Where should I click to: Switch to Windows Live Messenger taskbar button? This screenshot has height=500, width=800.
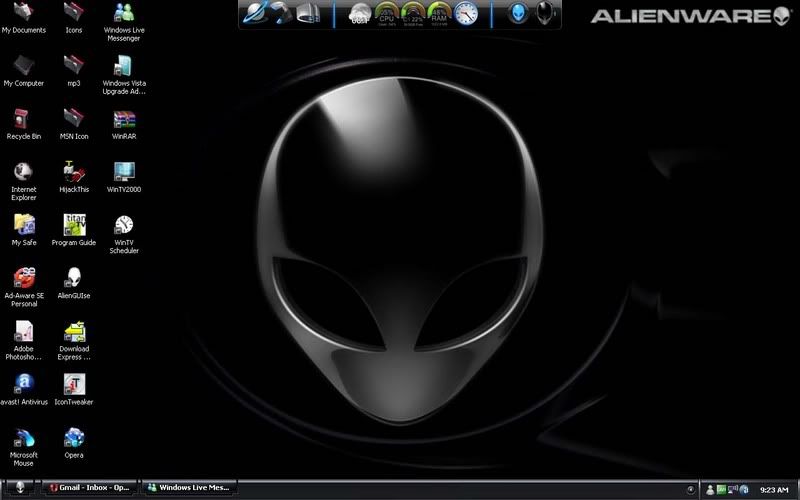tap(190, 489)
